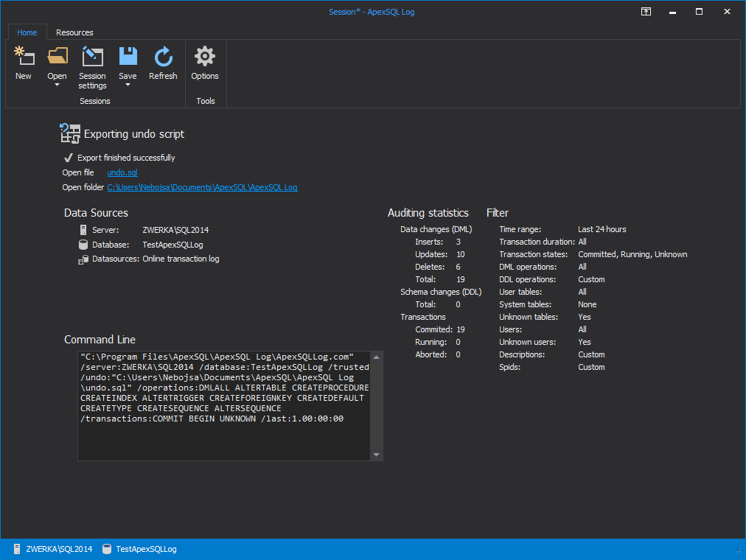746x560 pixels.
Task: Click the Online transaction log value
Action: click(x=181, y=259)
